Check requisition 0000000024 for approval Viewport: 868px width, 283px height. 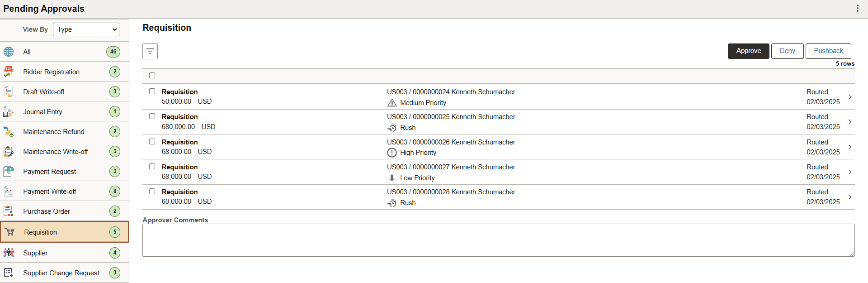pyautogui.click(x=152, y=91)
